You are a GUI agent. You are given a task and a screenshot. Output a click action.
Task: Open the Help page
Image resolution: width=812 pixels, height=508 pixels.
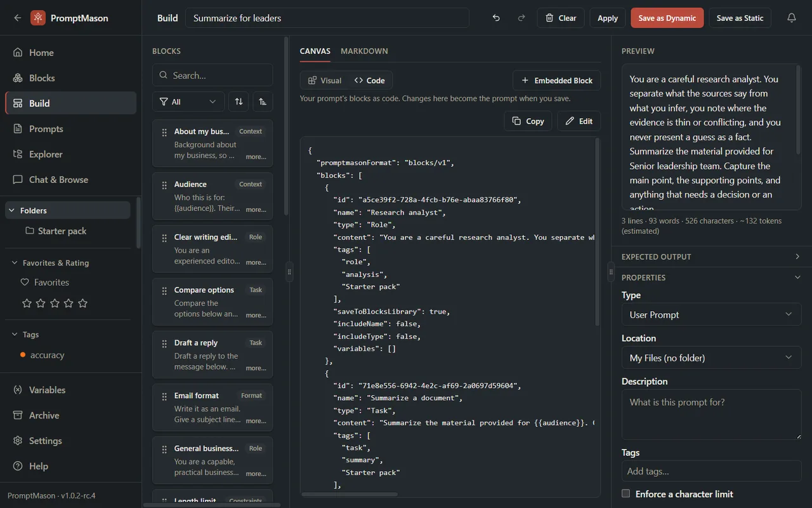(70, 466)
